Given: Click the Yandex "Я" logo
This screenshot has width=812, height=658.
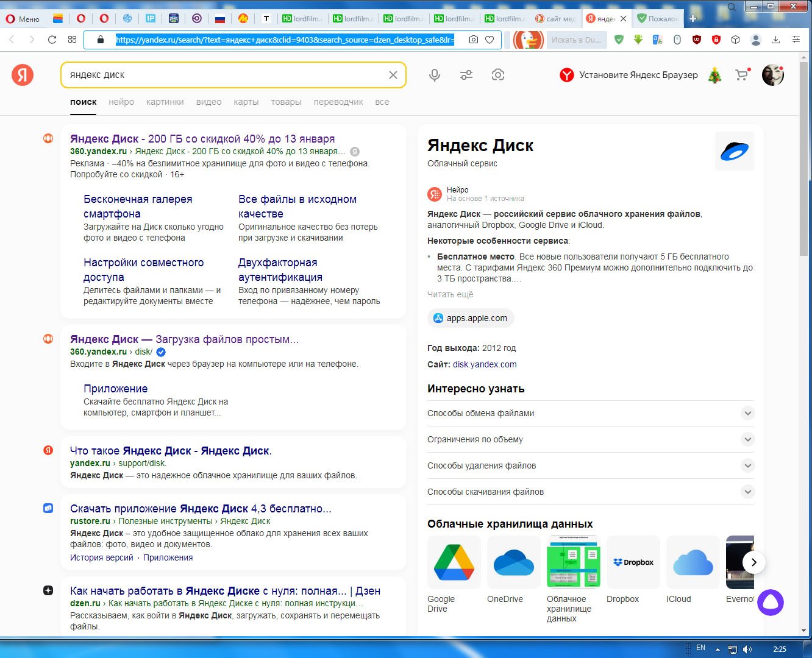Looking at the screenshot, I should (23, 75).
